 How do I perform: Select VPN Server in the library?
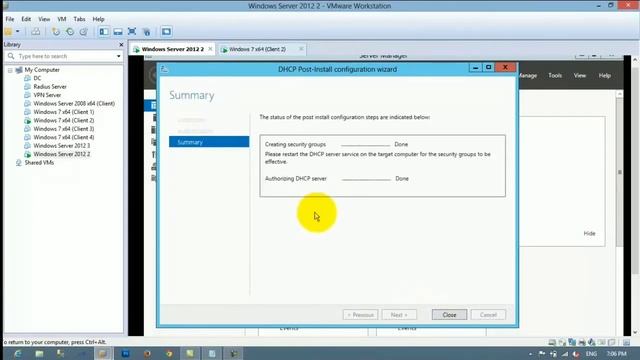pos(47,95)
